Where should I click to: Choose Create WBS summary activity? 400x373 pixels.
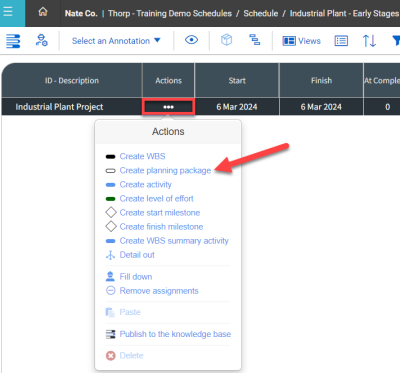[x=174, y=241]
